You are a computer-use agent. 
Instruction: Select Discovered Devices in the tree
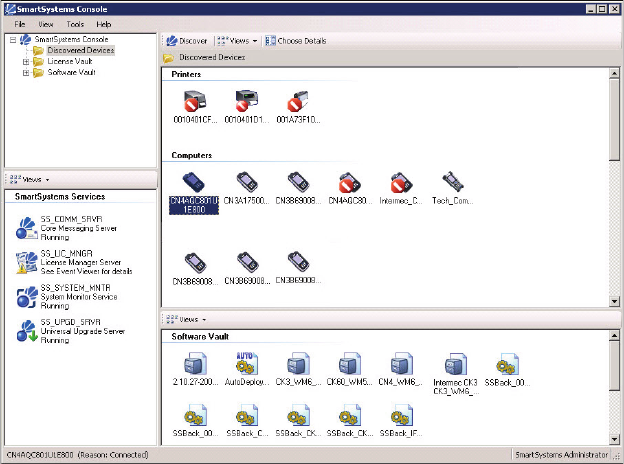click(x=81, y=50)
